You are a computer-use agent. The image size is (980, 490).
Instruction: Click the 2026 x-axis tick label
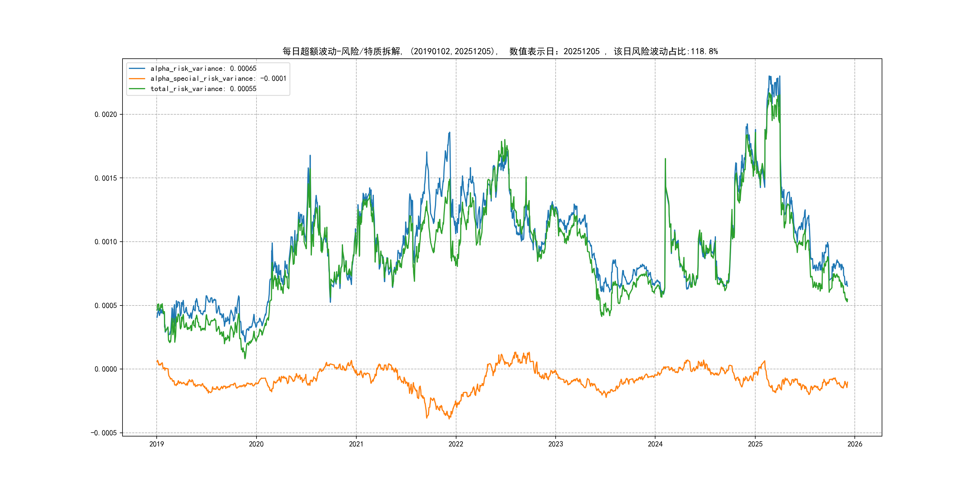tap(855, 444)
